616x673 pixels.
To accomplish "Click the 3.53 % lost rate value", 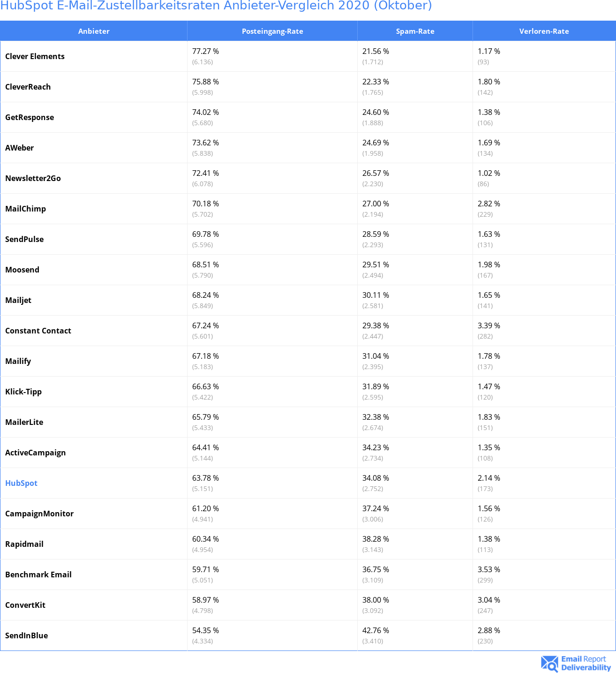I will (x=489, y=569).
